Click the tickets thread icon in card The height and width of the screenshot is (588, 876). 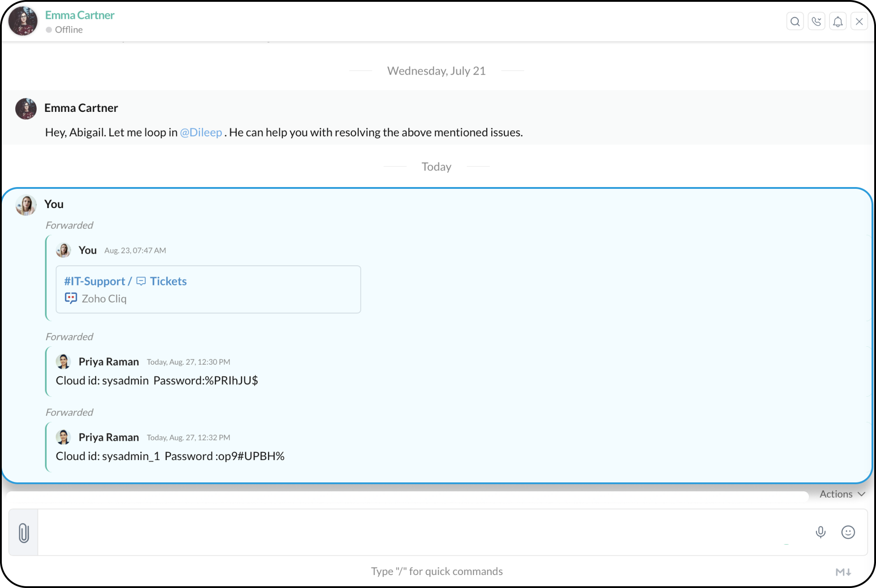point(141,281)
